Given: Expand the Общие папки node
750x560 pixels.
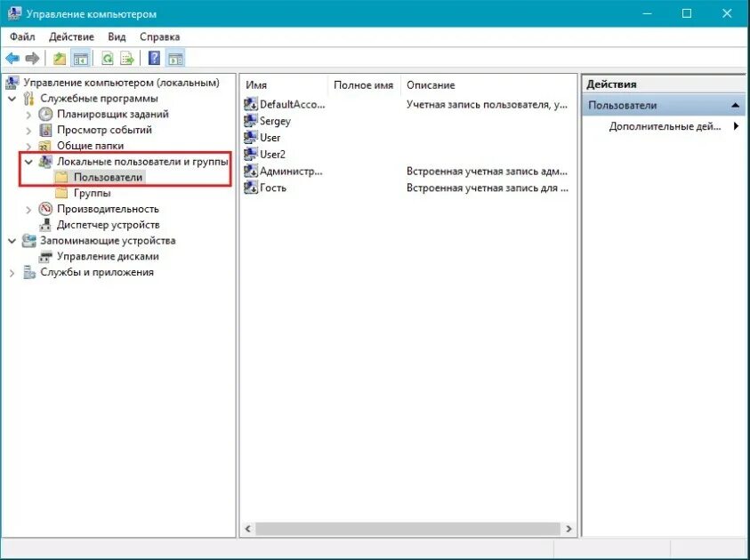Looking at the screenshot, I should pos(28,146).
